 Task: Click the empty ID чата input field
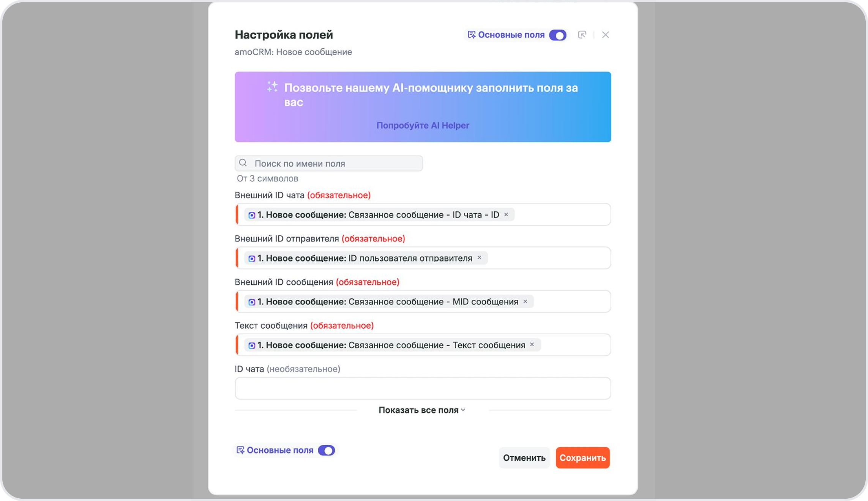422,388
